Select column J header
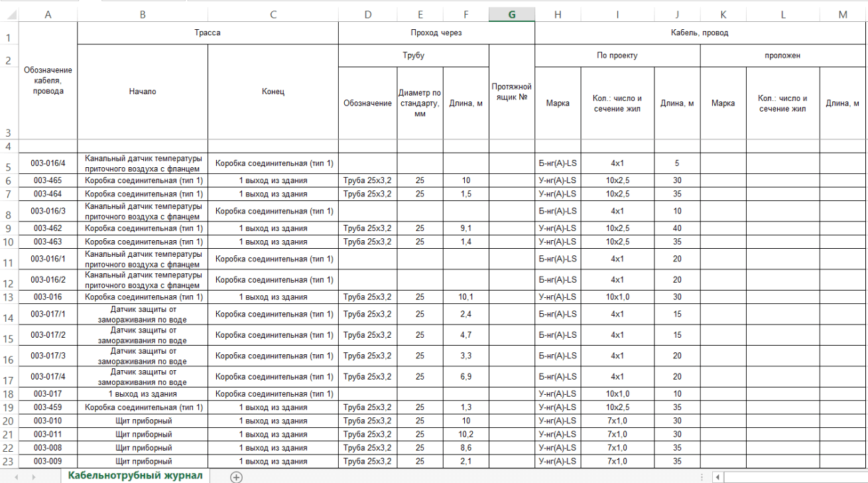The height and width of the screenshot is (483, 868). [677, 15]
